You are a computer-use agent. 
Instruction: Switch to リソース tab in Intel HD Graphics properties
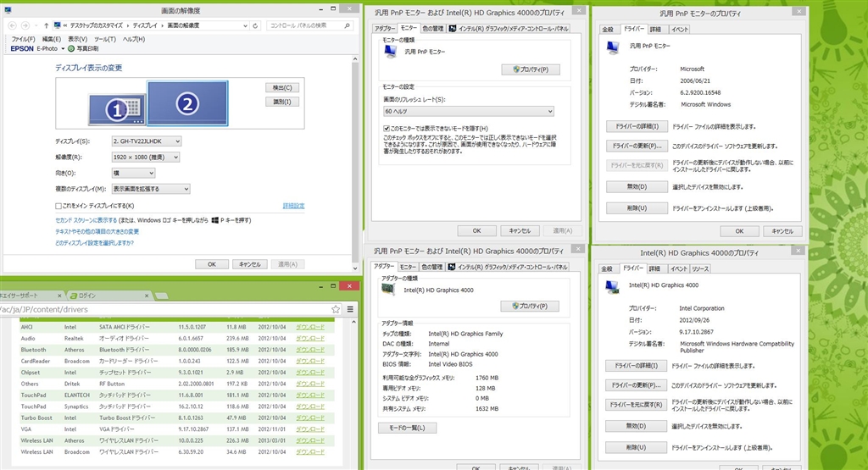point(699,268)
